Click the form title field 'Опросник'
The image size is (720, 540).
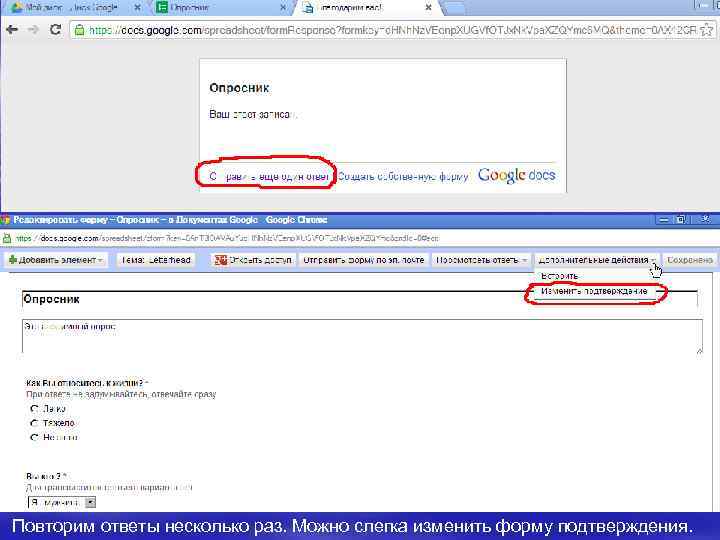(360, 299)
